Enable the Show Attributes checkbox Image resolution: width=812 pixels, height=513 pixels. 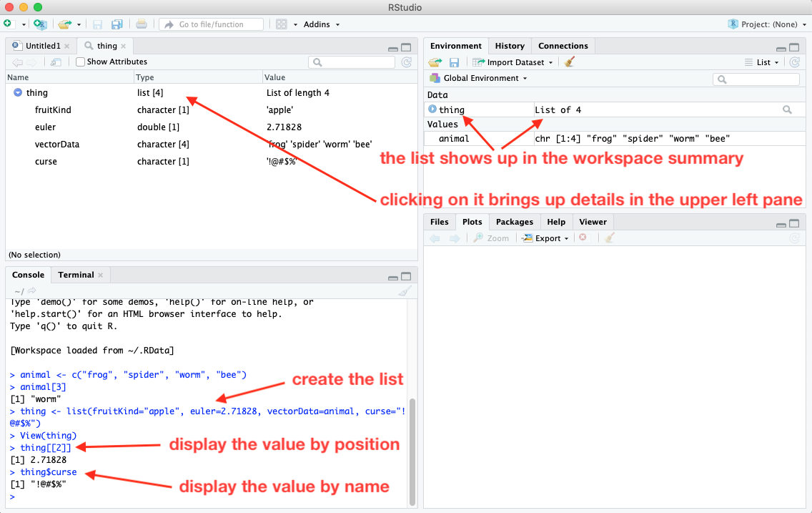point(80,62)
